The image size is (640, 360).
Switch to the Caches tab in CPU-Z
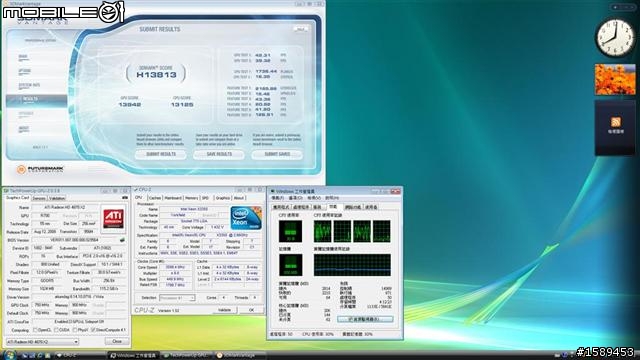(155, 198)
